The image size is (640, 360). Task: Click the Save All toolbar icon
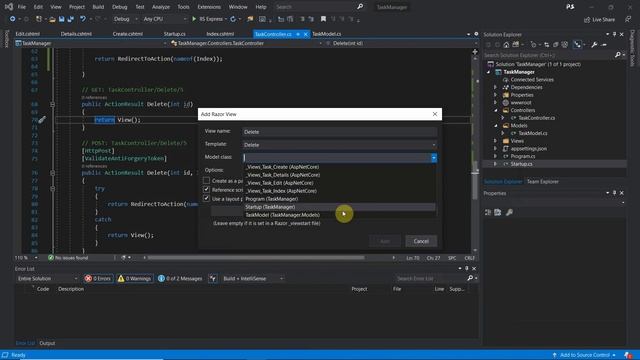coord(70,19)
